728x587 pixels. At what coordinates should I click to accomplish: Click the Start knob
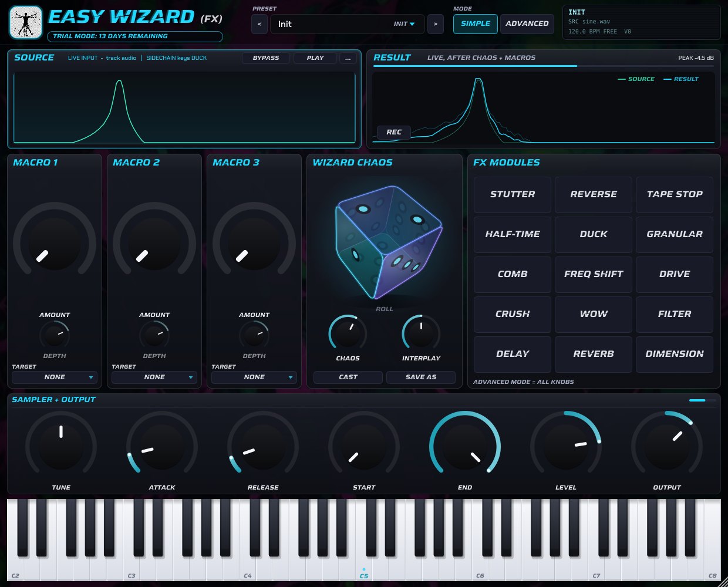[x=364, y=447]
